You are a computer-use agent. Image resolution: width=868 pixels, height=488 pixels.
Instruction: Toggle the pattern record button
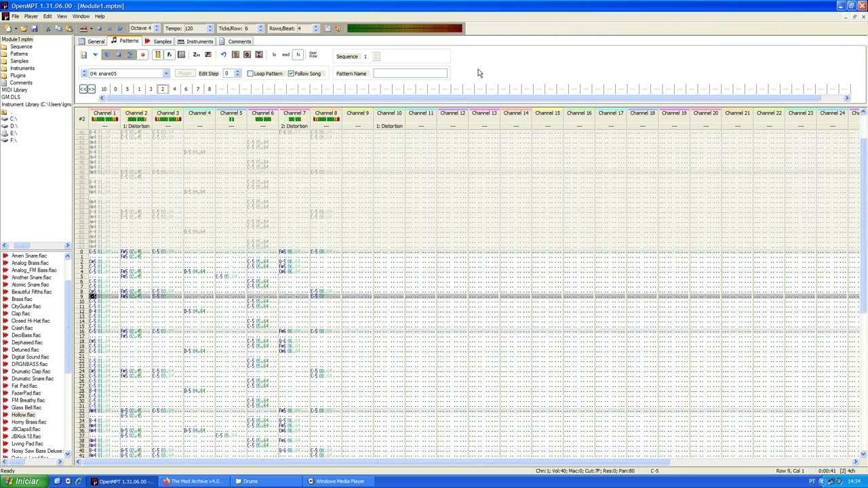tap(142, 55)
